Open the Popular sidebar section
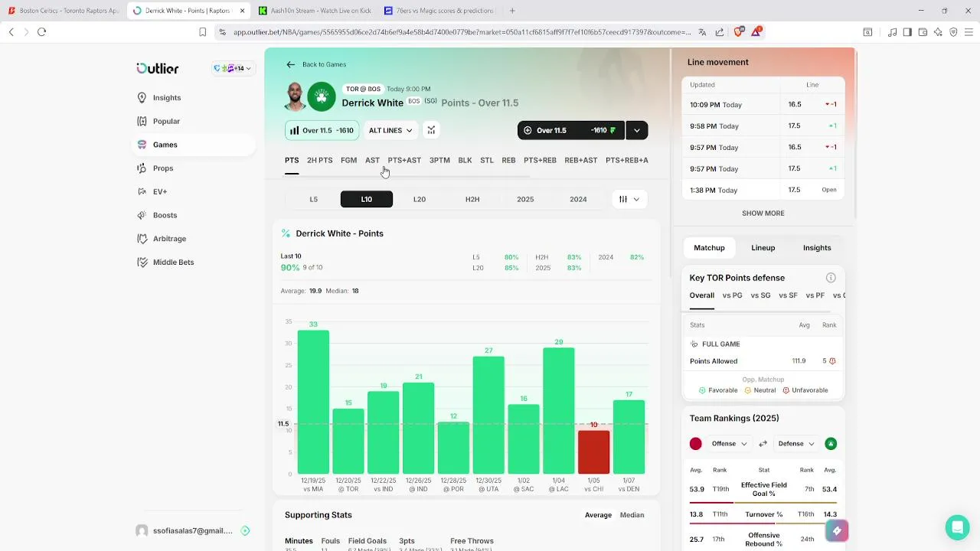 [x=165, y=121]
